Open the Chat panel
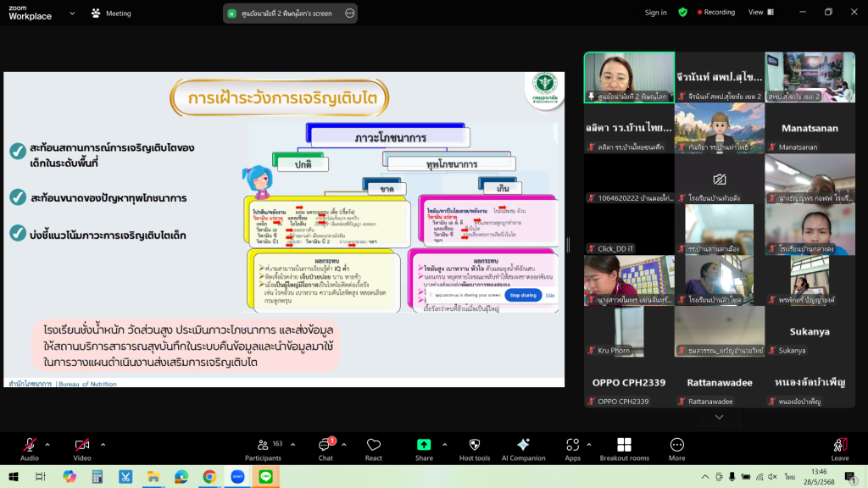868x488 pixels. click(x=325, y=449)
